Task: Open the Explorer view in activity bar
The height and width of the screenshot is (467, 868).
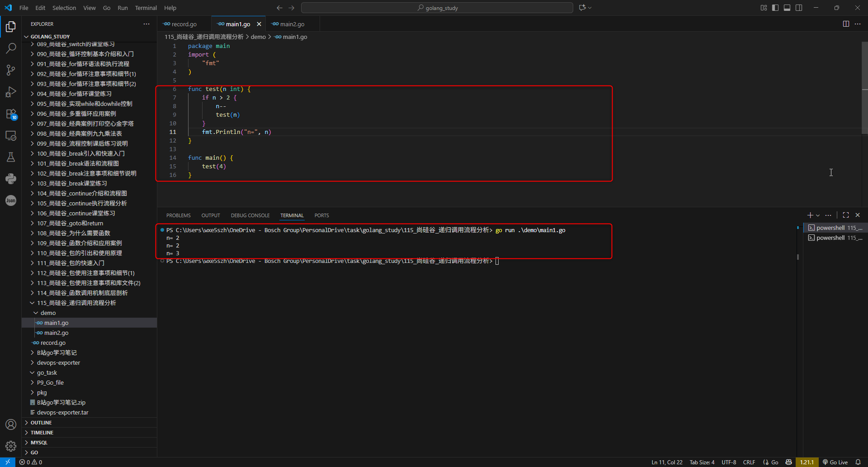Action: click(x=11, y=27)
